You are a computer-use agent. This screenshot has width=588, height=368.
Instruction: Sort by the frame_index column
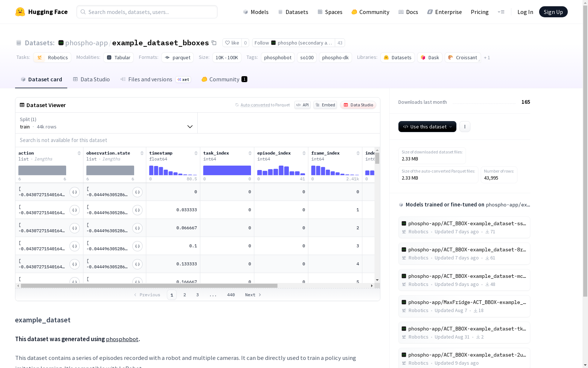click(x=358, y=153)
